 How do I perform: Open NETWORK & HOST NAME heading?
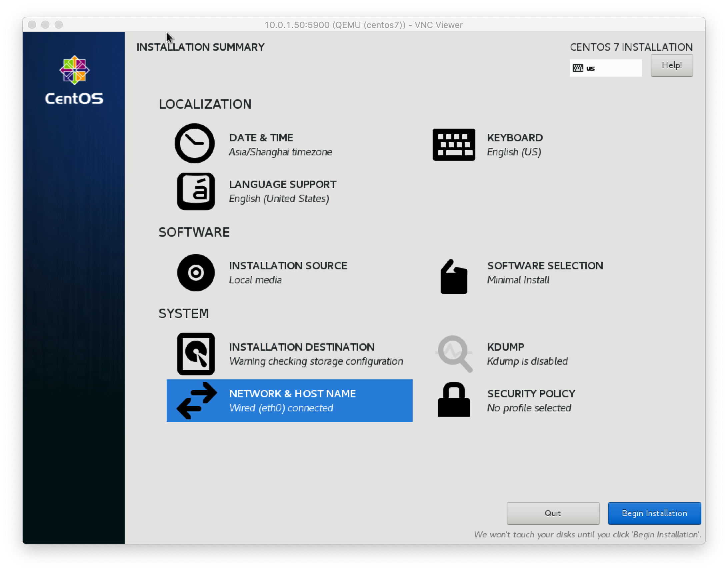coord(293,394)
